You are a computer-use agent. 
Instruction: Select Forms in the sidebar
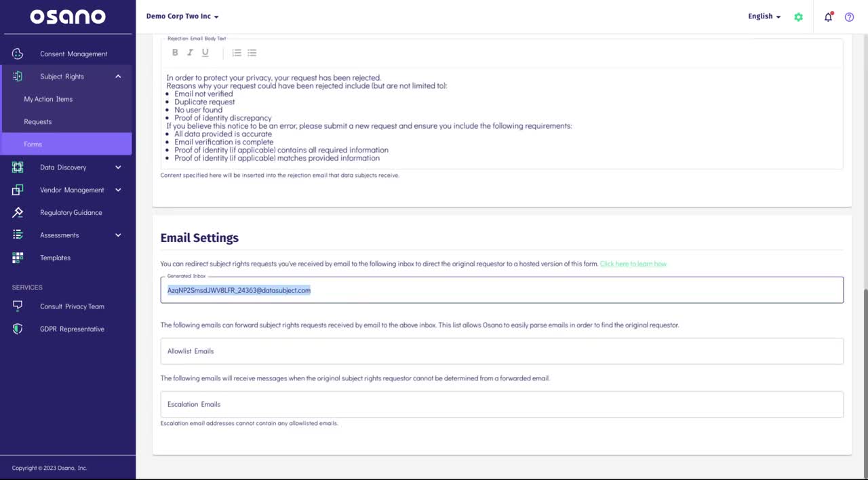tap(66, 144)
